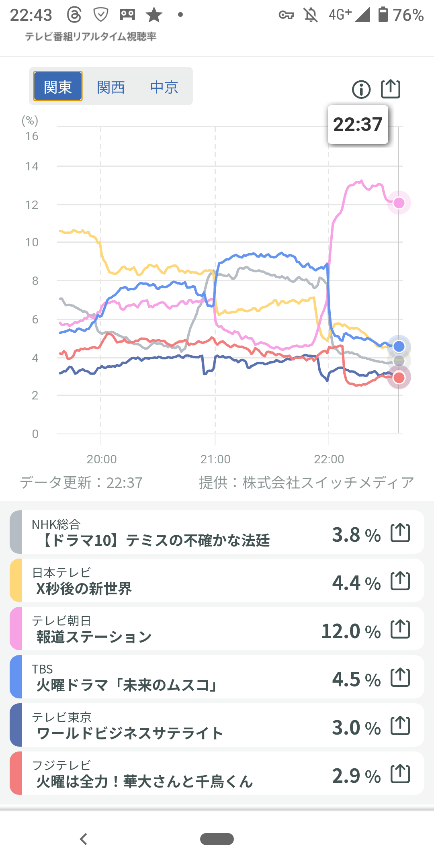This screenshot has width=434, height=868.
Task: Tap the home gesture pill
Action: tap(217, 839)
